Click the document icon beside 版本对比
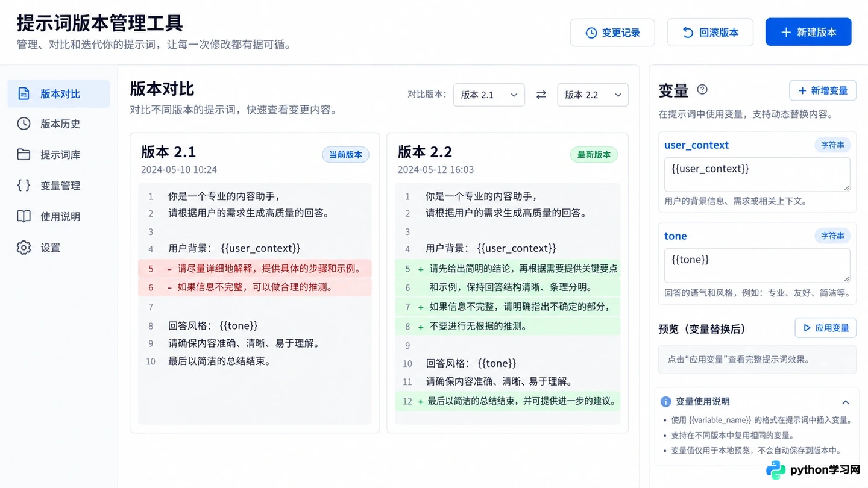868x488 pixels. coord(24,93)
